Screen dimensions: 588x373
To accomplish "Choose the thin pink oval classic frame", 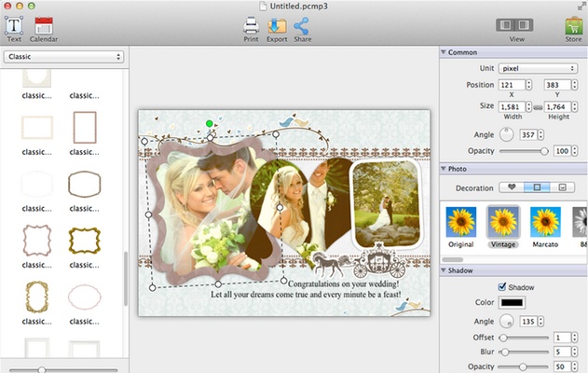I will pyautogui.click(x=85, y=297).
